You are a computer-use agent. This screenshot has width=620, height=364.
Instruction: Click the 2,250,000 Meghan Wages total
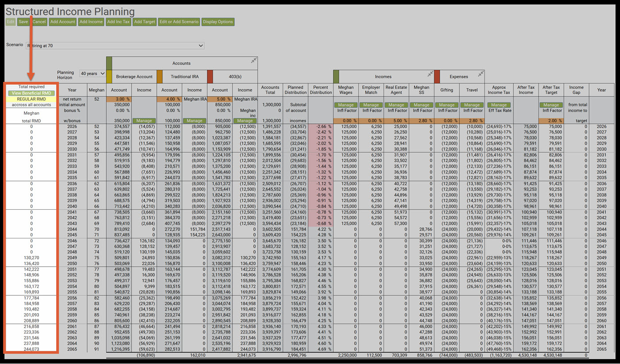pos(347,355)
